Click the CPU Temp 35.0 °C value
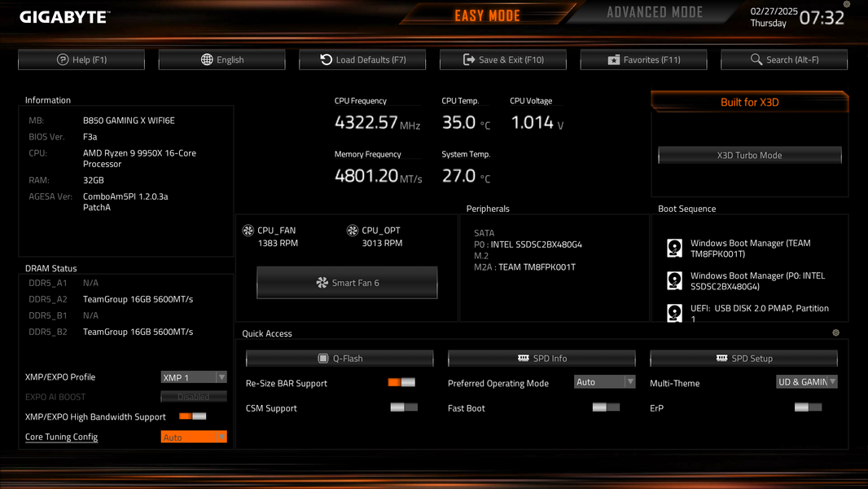This screenshot has height=489, width=868. 466,122
